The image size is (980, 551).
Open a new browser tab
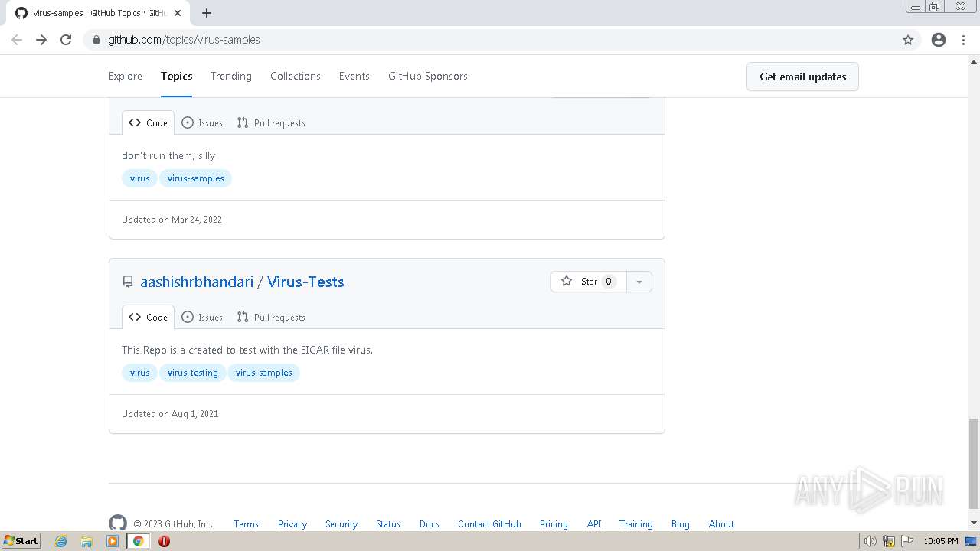pyautogui.click(x=207, y=13)
